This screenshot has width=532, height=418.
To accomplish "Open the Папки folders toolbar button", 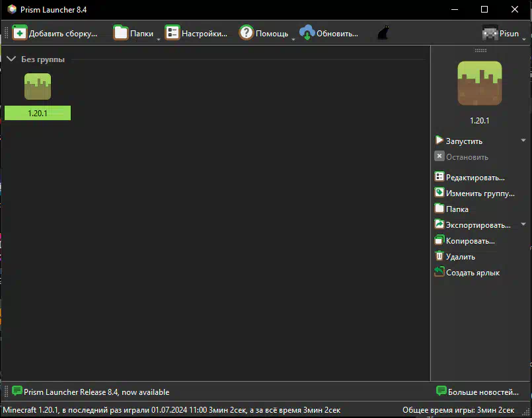I will (x=133, y=33).
